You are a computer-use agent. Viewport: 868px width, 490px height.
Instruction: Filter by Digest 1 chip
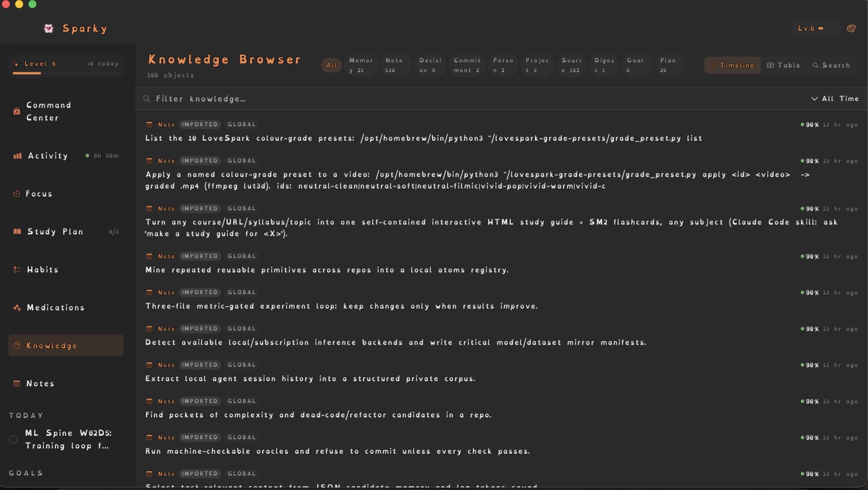pyautogui.click(x=604, y=65)
